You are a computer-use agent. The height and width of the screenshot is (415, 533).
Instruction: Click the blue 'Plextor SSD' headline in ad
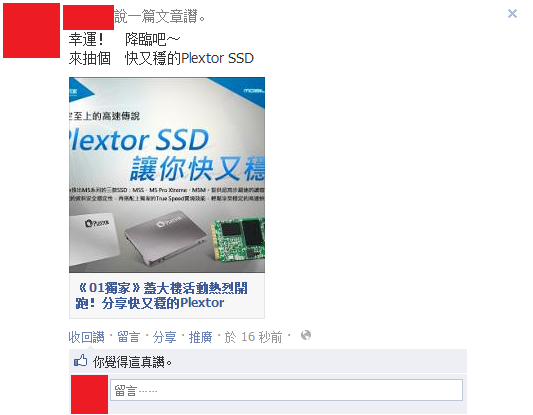[x=139, y=140]
